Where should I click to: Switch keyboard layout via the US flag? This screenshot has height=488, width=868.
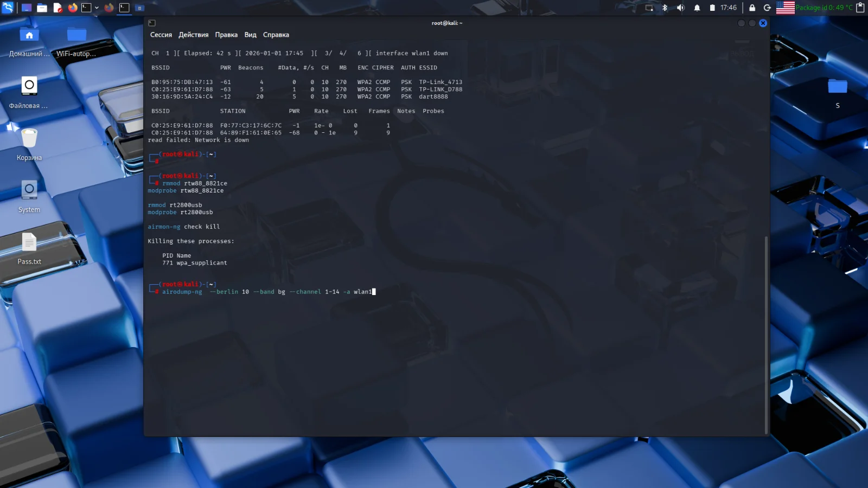(x=786, y=8)
